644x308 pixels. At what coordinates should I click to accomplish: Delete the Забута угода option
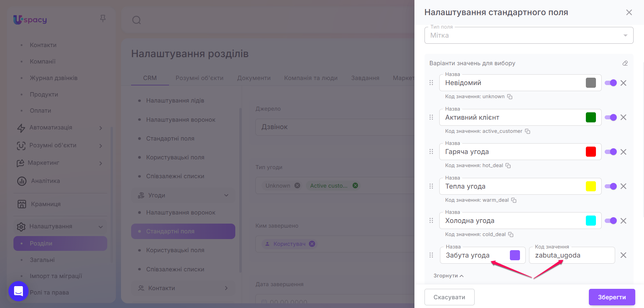coord(623,255)
